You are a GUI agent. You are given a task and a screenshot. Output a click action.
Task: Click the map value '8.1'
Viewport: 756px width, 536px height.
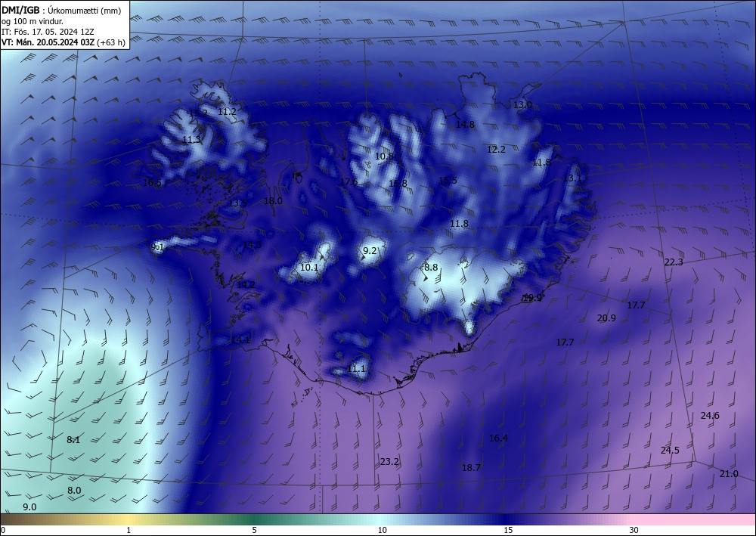(x=73, y=439)
